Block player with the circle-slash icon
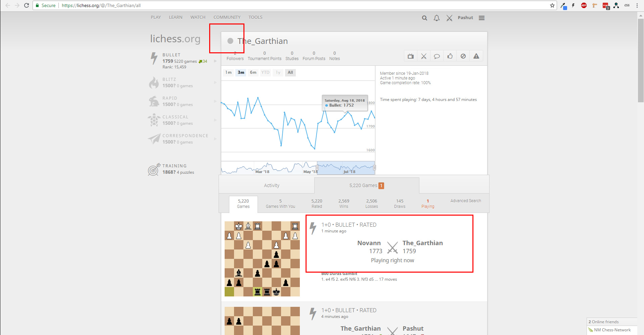Image resolution: width=644 pixels, height=335 pixels. pos(463,56)
